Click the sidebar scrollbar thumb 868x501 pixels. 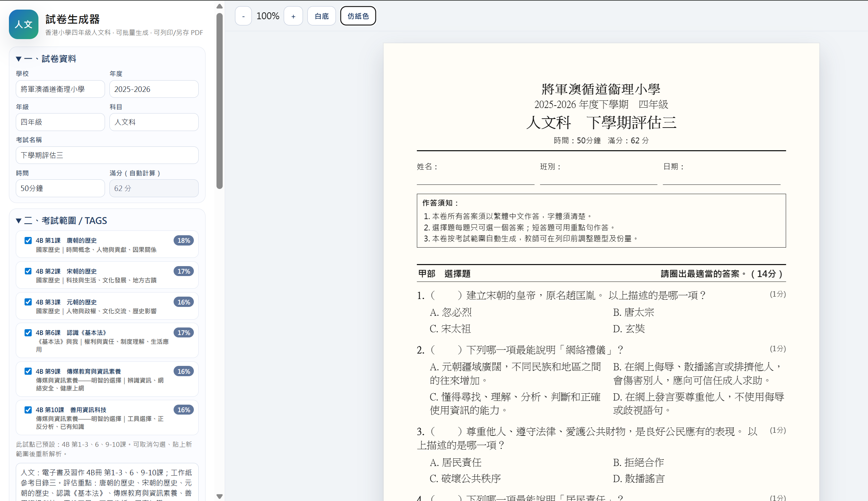tap(220, 101)
